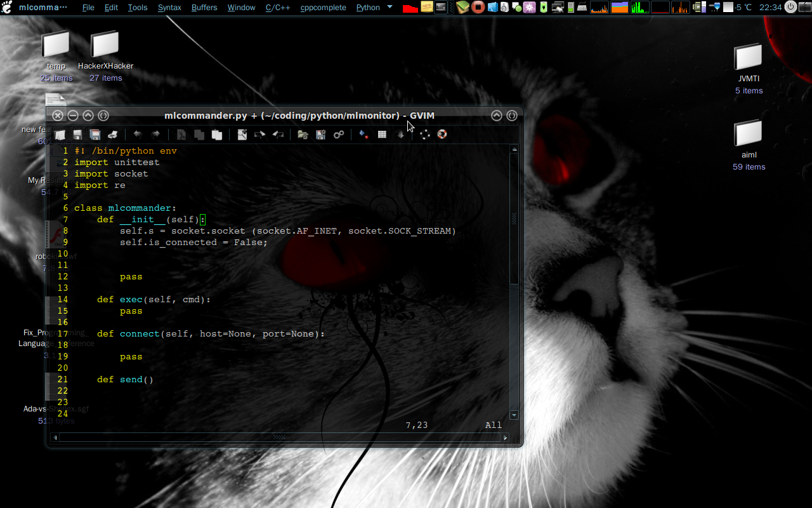Select the HackerXHacker desktop folder

[x=105, y=57]
